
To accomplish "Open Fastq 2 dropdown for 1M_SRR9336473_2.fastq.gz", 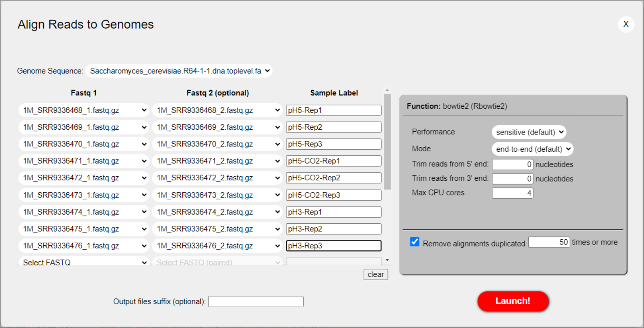I will pyautogui.click(x=217, y=195).
